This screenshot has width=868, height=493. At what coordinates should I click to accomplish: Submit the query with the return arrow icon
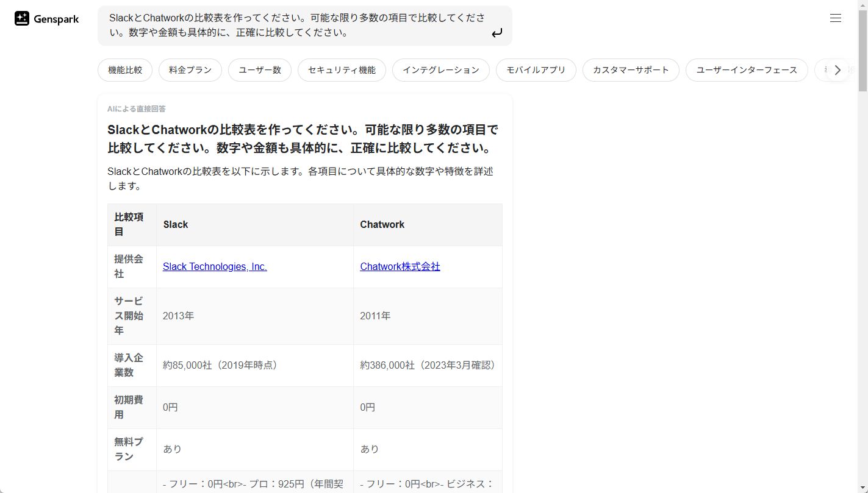pos(497,34)
